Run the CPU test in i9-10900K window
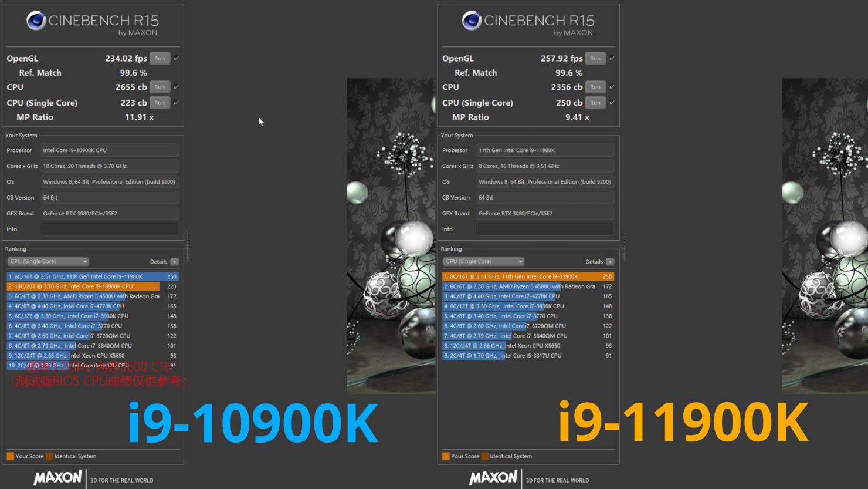868x489 pixels. (x=160, y=87)
